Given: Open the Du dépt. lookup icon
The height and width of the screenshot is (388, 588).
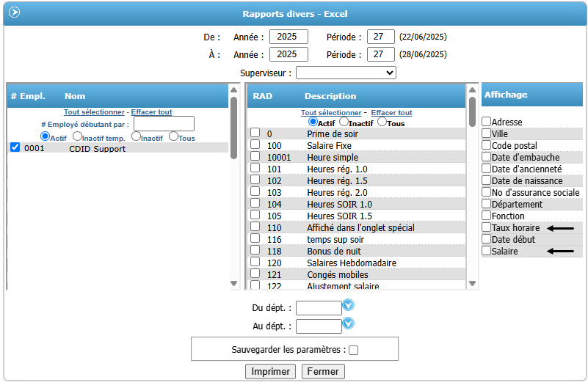Looking at the screenshot, I should click(x=349, y=304).
